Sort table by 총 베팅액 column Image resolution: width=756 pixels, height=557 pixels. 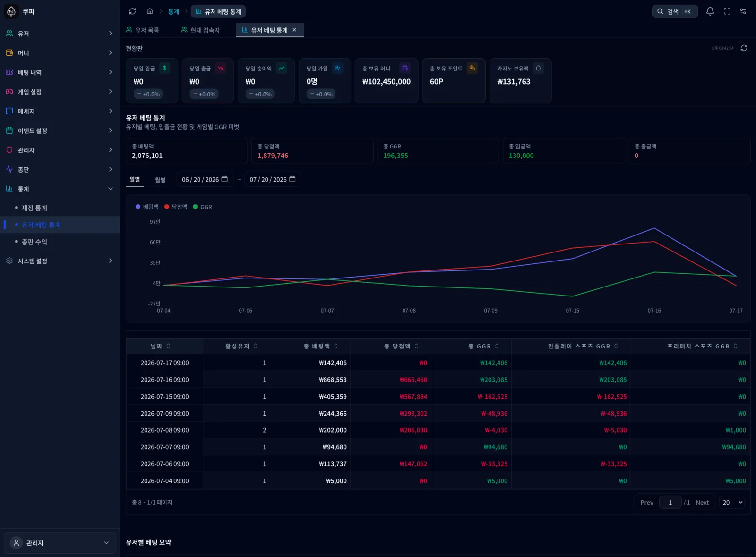pyautogui.click(x=321, y=346)
